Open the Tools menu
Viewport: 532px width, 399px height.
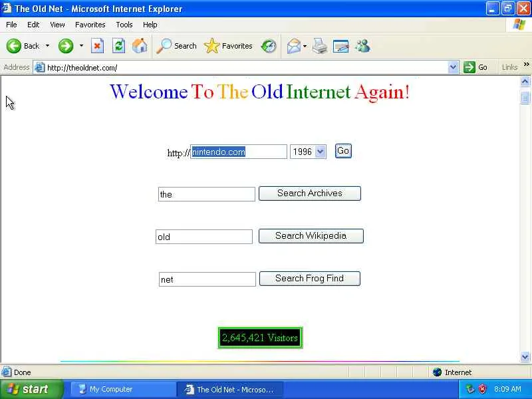point(124,25)
